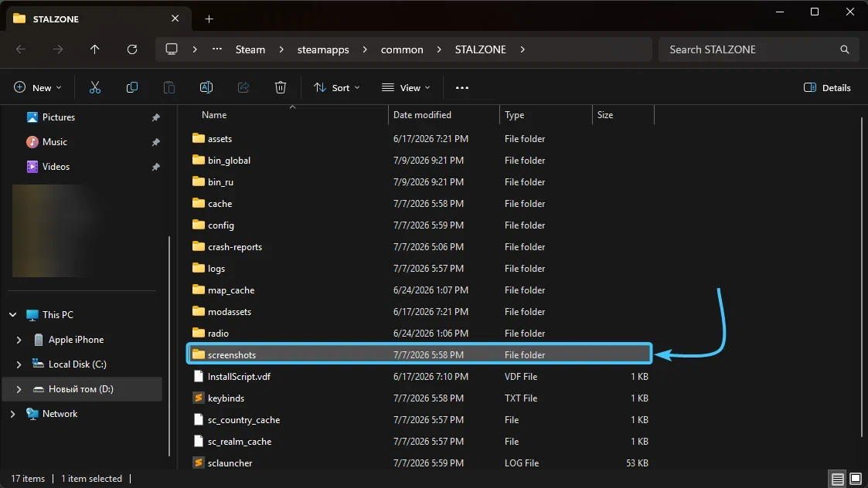Collapse the This PC tree node
This screenshot has width=868, height=488.
click(12, 315)
